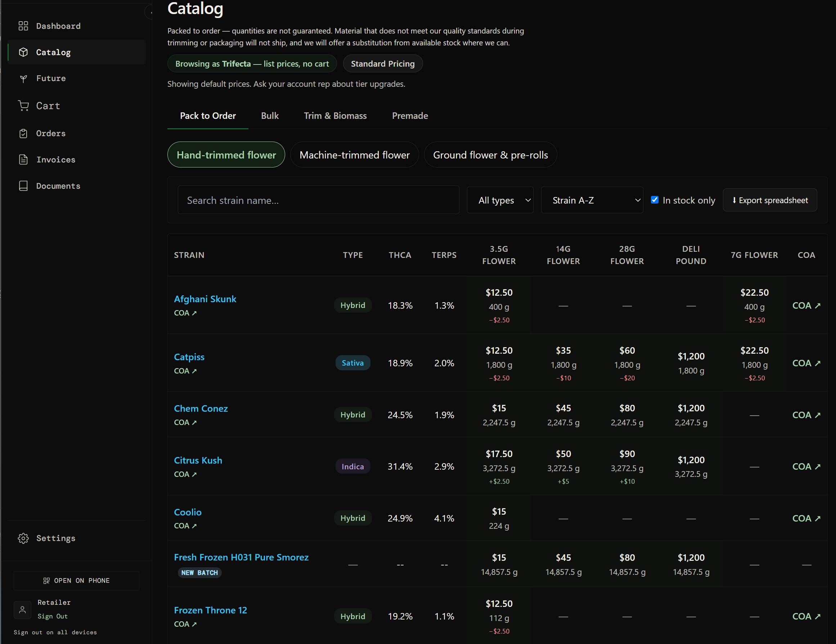
Task: Open the Coolio strain link
Action: coord(188,512)
